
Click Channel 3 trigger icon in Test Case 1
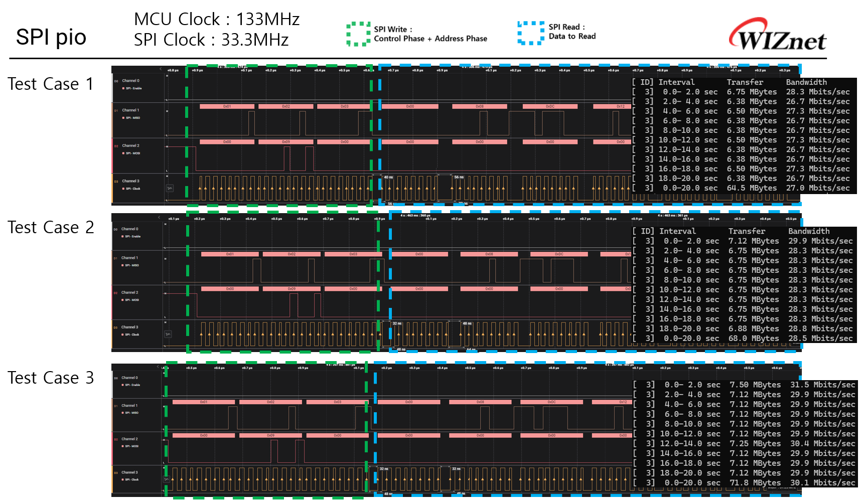click(x=170, y=188)
